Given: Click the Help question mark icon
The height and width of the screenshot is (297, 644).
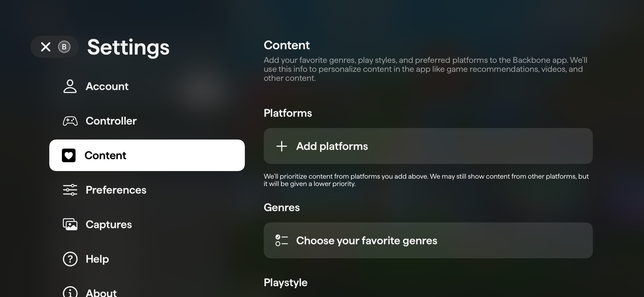Looking at the screenshot, I should 70,259.
